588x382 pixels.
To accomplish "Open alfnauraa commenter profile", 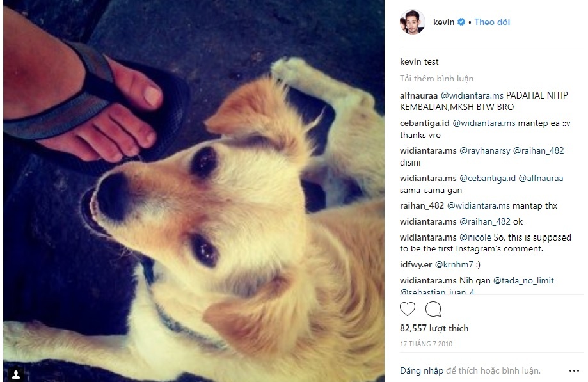I will point(418,95).
